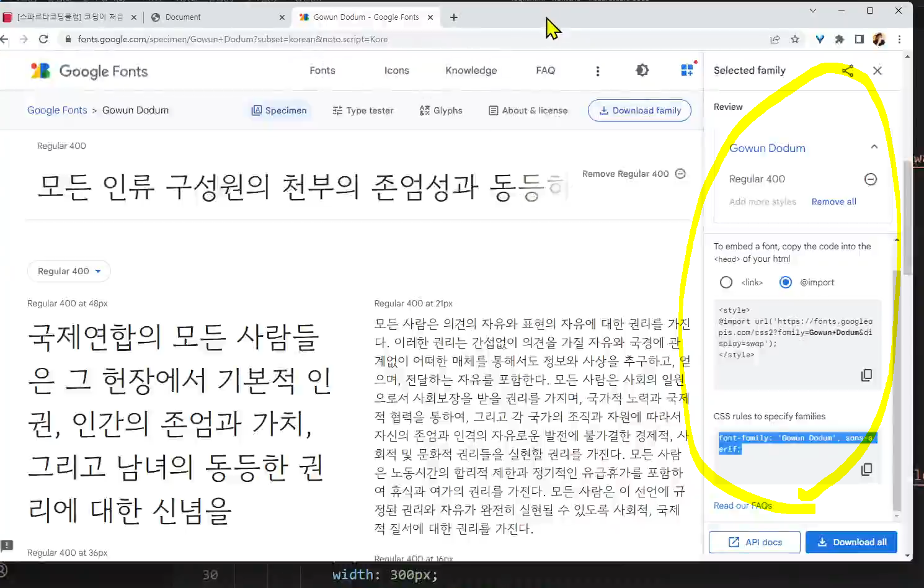The image size is (924, 588).
Task: Open Knowledge in top navigation
Action: (471, 71)
